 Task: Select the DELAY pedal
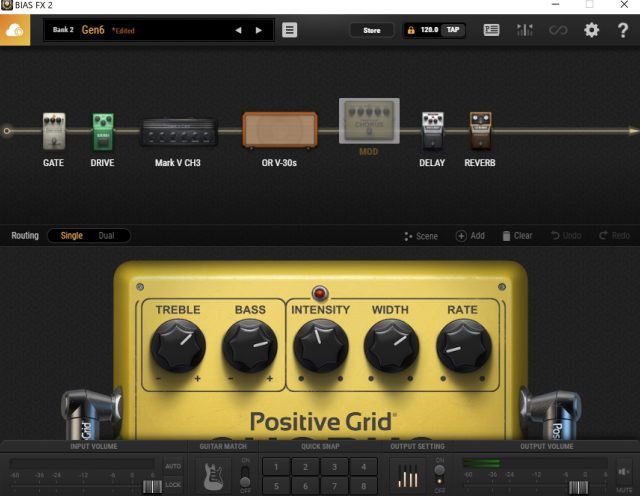(x=433, y=130)
